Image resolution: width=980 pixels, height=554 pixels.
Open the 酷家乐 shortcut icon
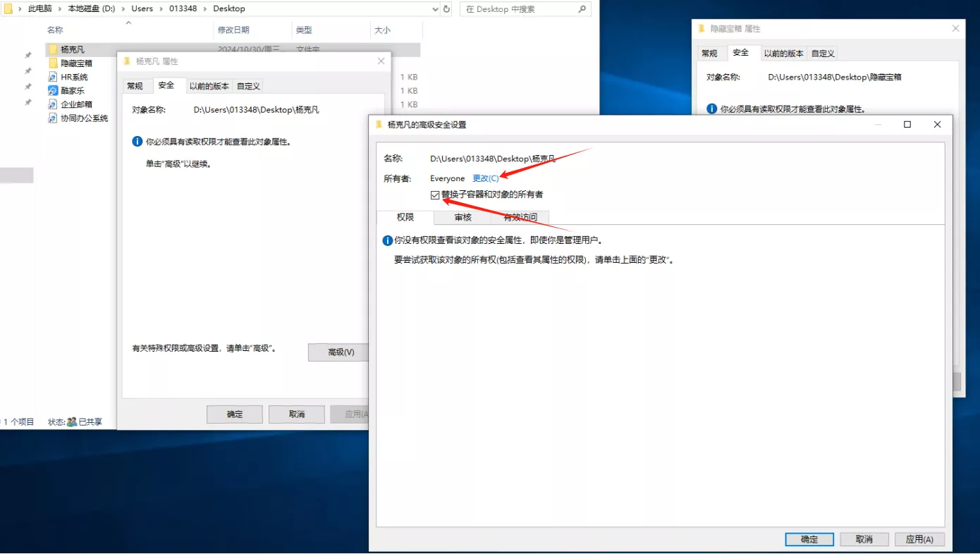[x=53, y=91]
